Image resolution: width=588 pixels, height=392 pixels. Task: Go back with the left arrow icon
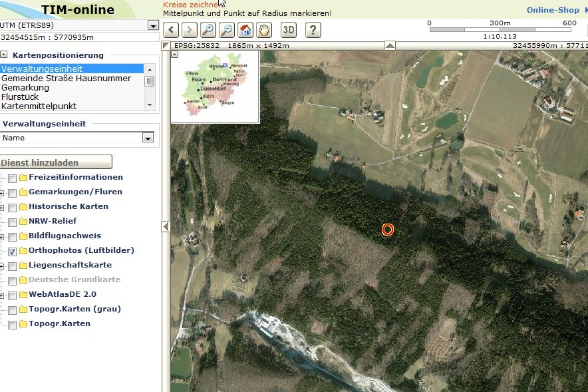171,30
